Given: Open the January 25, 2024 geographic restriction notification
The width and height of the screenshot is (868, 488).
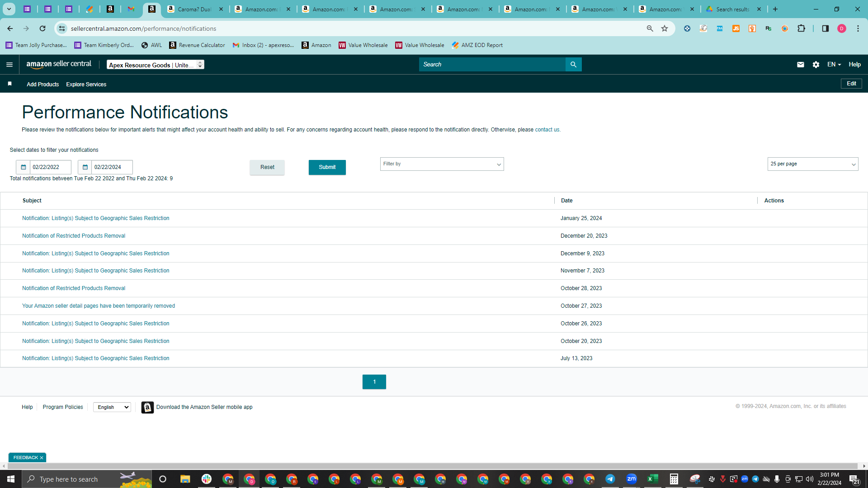Looking at the screenshot, I should pyautogui.click(x=96, y=218).
